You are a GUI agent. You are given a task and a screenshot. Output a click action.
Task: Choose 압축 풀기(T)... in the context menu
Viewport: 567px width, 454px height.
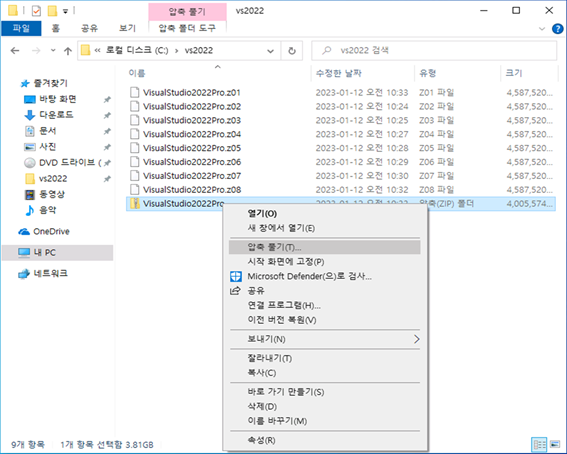(325, 247)
